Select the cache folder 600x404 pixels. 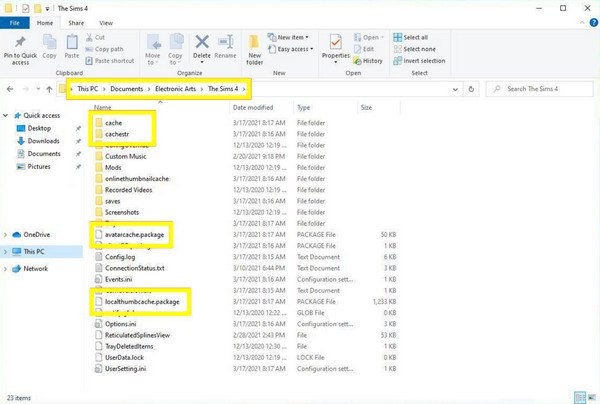113,123
